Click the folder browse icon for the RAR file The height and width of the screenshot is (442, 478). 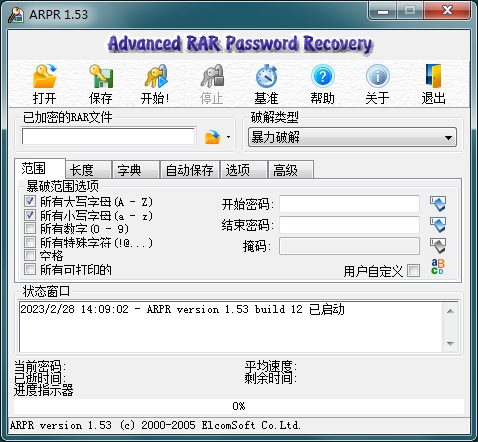[x=213, y=137]
